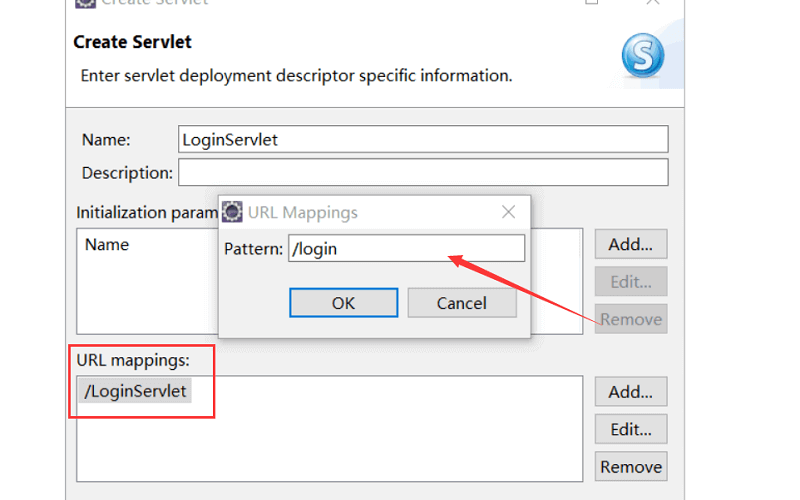Remove the selected URL mapping

coord(630,466)
